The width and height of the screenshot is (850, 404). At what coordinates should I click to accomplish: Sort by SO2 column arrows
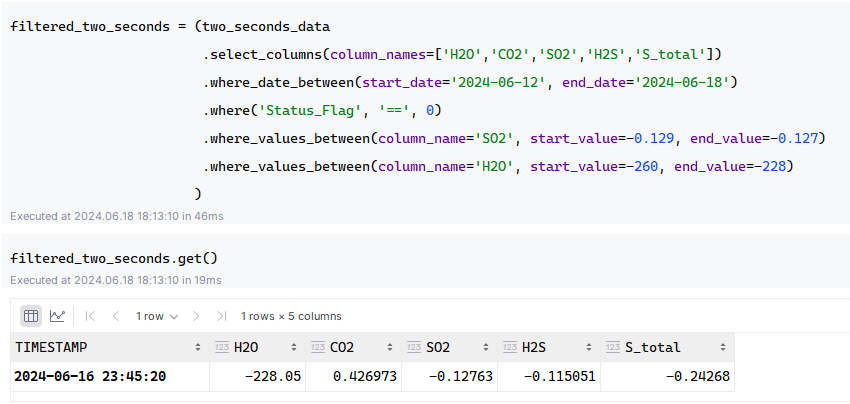click(x=486, y=348)
